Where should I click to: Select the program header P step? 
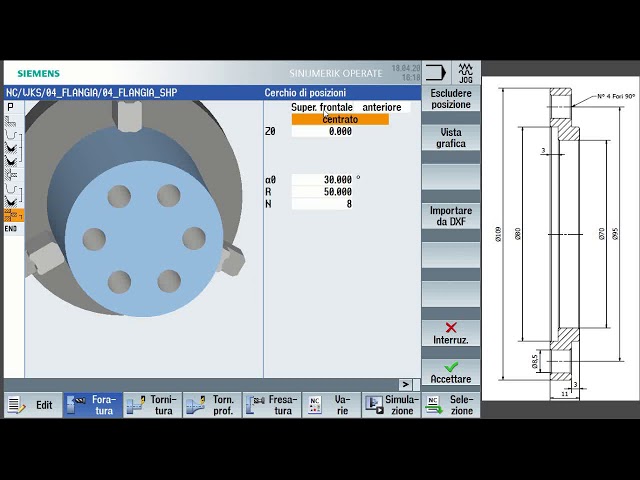[11, 107]
